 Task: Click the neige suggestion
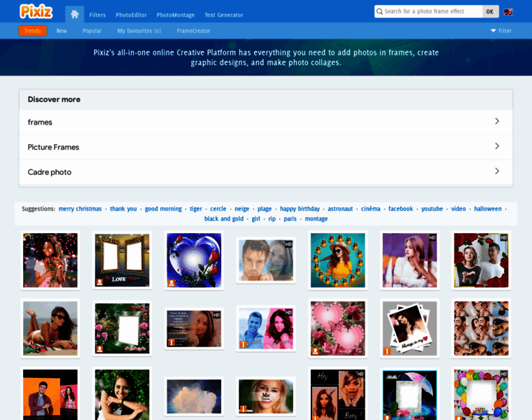[242, 209]
